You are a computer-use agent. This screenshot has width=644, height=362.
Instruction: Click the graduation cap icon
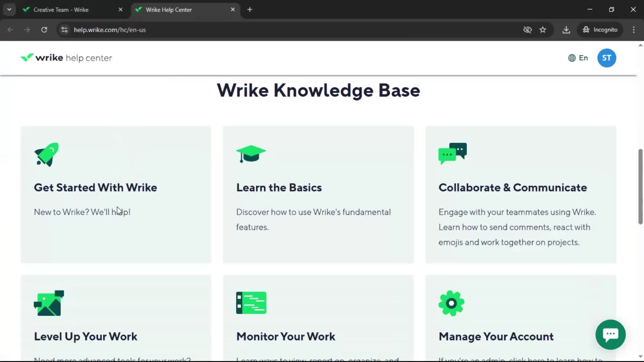251,154
